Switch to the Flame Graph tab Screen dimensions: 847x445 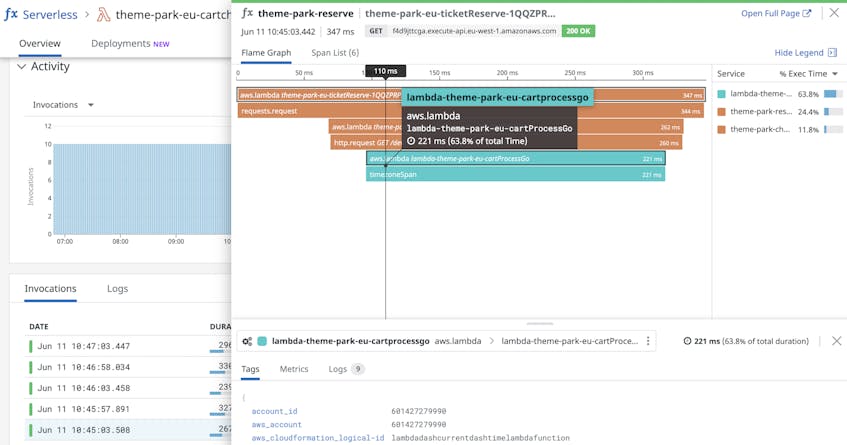tap(266, 52)
